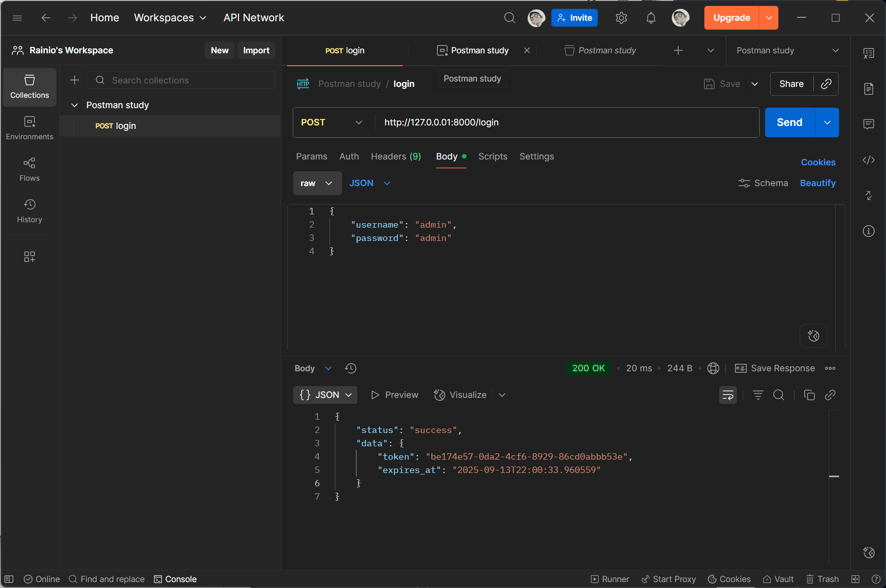Click the network globe icon in response

pyautogui.click(x=713, y=368)
